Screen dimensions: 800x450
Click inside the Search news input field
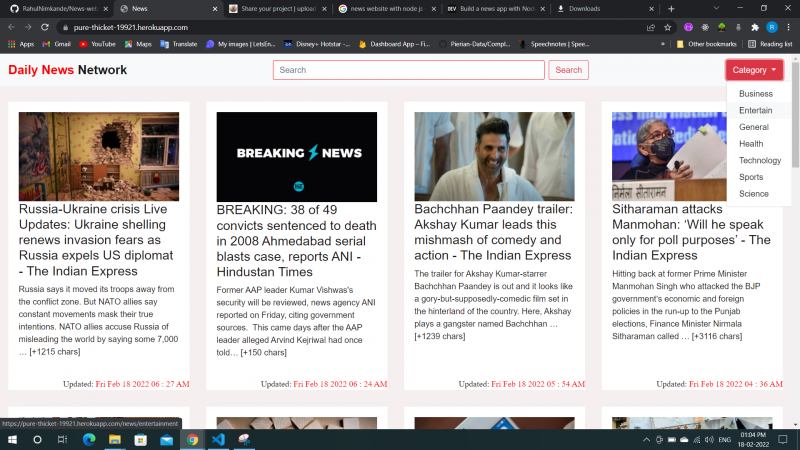tap(409, 70)
